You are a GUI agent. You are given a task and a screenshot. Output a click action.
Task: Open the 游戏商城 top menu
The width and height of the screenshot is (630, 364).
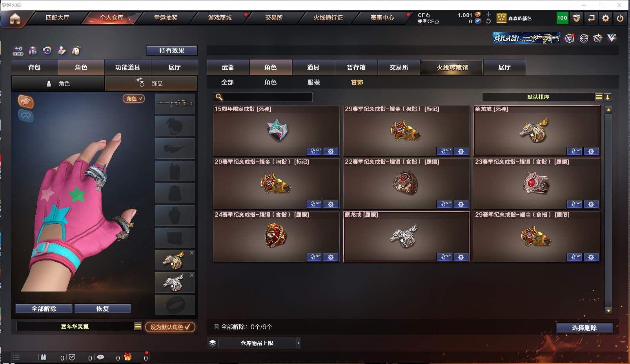click(x=220, y=18)
